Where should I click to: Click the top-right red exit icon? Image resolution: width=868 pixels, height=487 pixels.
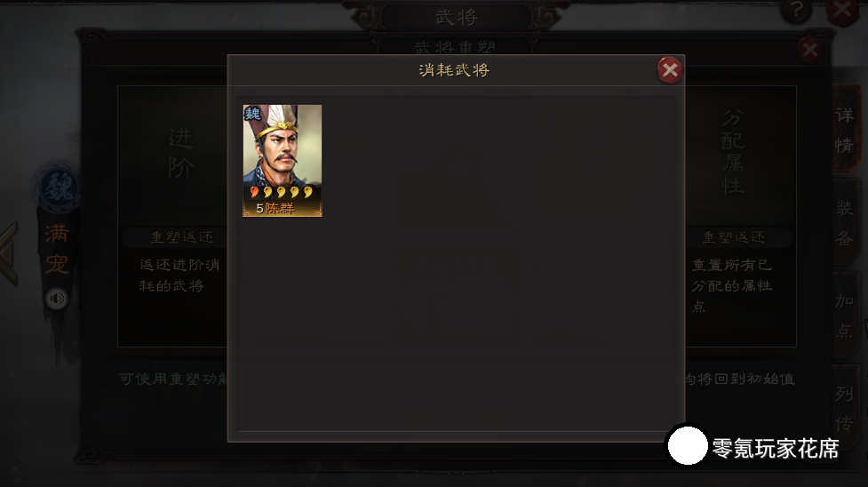click(x=842, y=11)
